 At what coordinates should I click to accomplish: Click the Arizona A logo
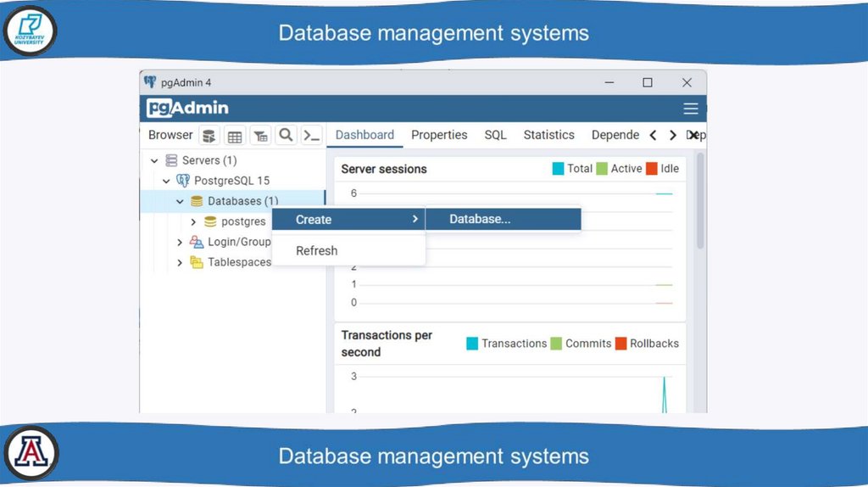pos(31,453)
